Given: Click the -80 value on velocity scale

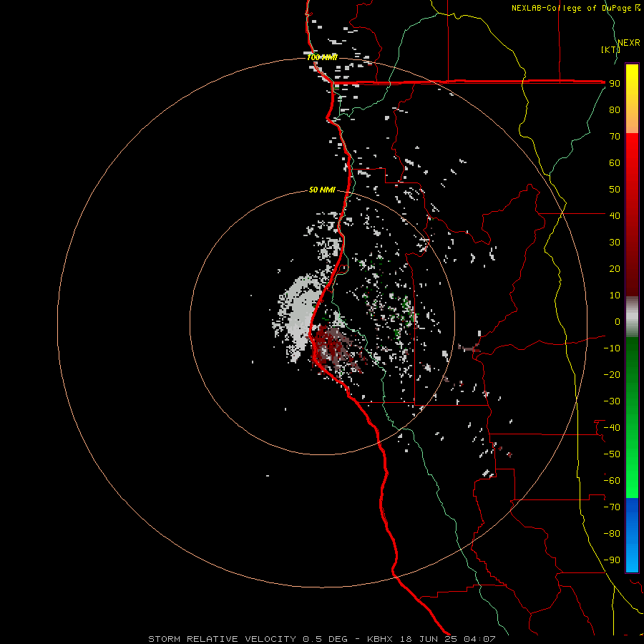Looking at the screenshot, I should pyautogui.click(x=612, y=534).
